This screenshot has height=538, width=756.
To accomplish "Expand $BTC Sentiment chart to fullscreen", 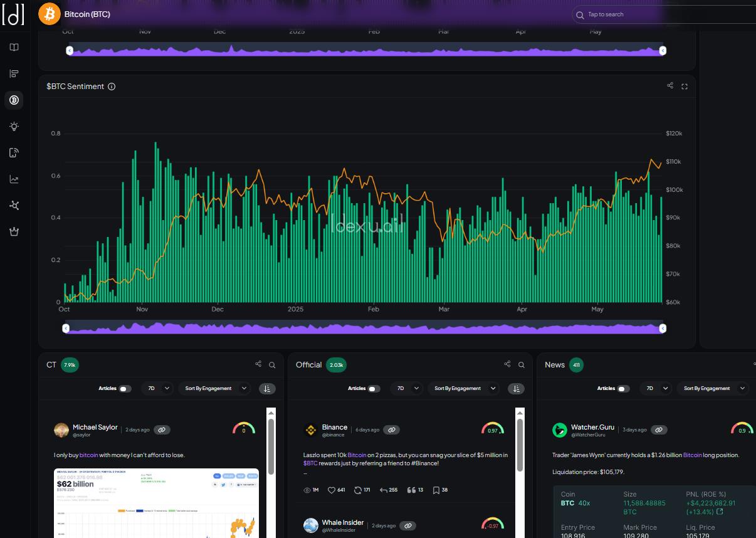I will click(x=685, y=87).
